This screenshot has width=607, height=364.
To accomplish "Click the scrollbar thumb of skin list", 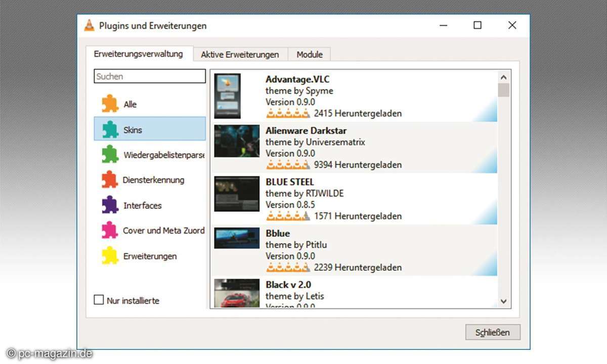I will pyautogui.click(x=503, y=90).
